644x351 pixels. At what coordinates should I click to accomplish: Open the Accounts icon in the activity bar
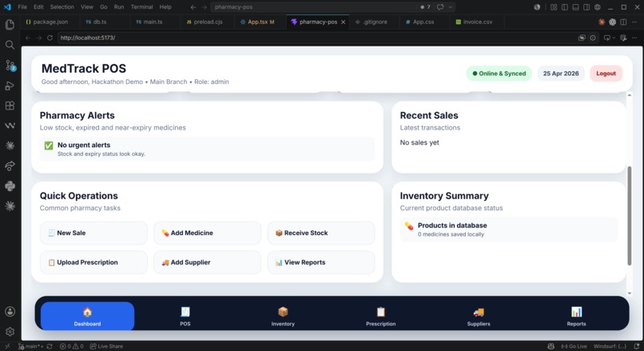(10, 312)
